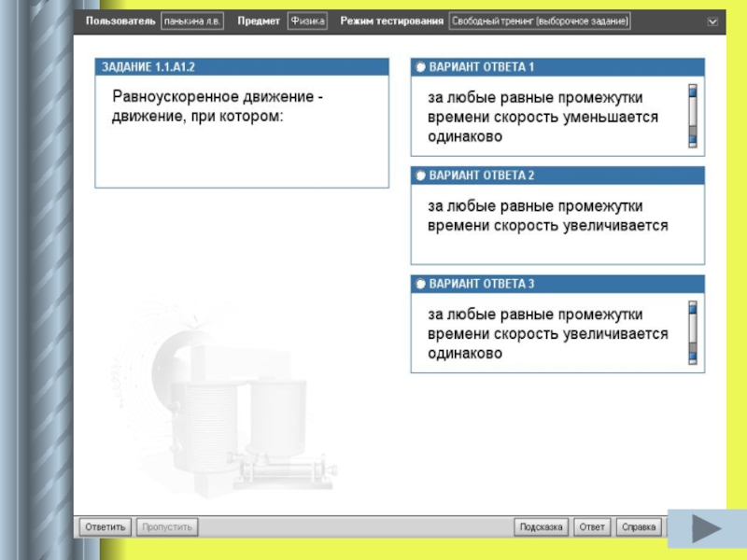This screenshot has height=560, width=747.
Task: Click the ЗАДАНИЕ 1.1.A1.2 header
Action: (x=242, y=67)
